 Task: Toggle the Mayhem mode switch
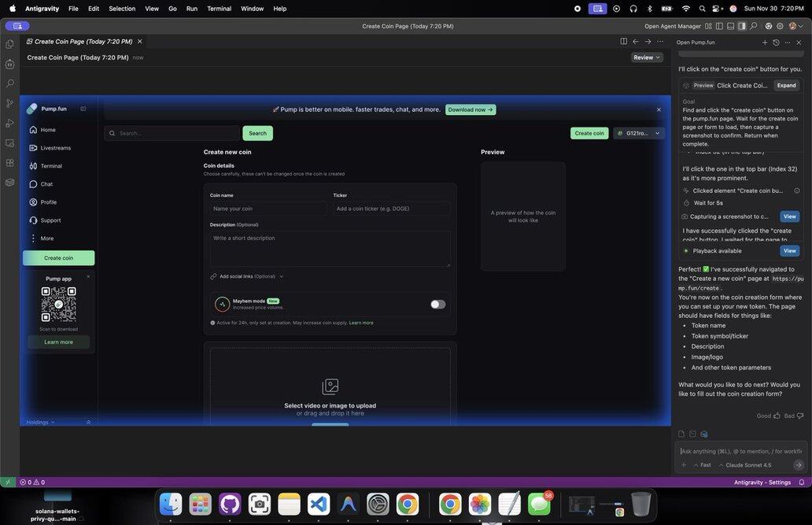437,305
